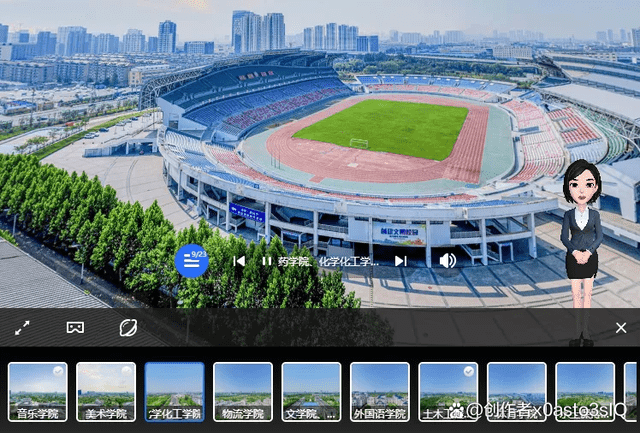Select the 美术学院 panorama thumbnail
640x433 pixels.
pyautogui.click(x=106, y=392)
